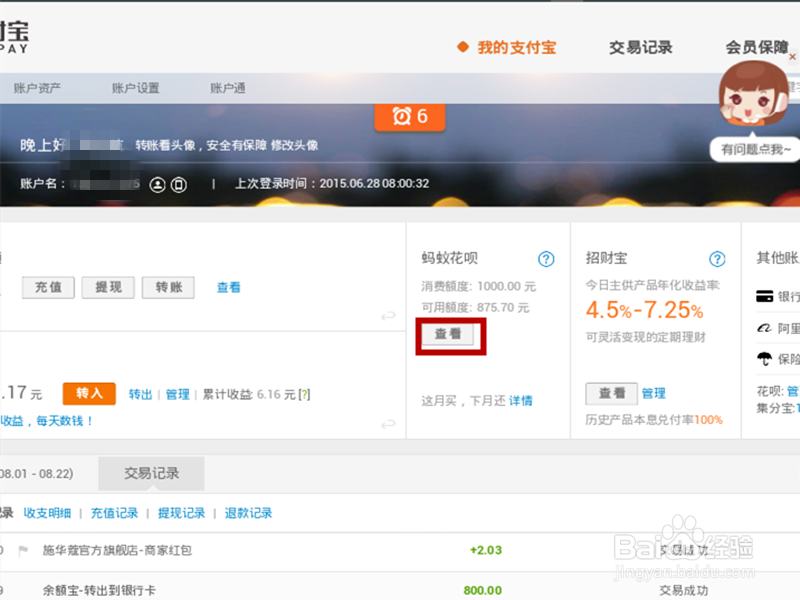800x600 pixels.
Task: Click 4.5%-7.25% yield rate text
Action: coord(644,310)
